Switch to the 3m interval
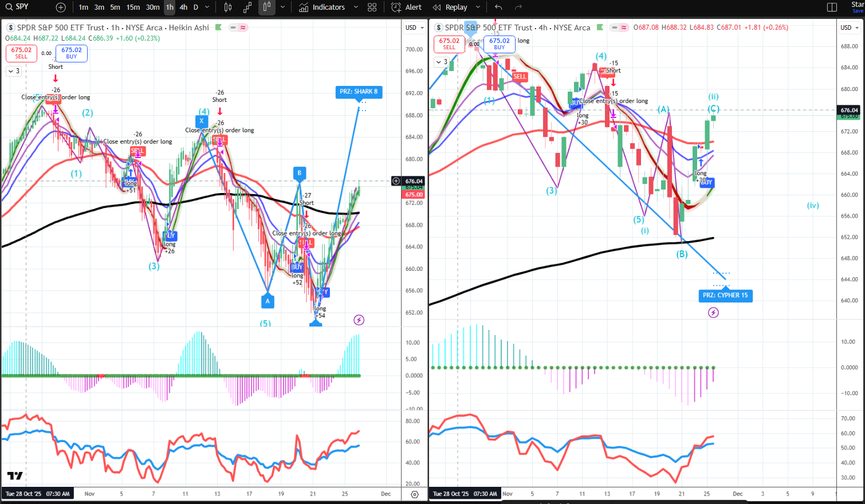Screen dimensions: 865x504 (99, 7)
